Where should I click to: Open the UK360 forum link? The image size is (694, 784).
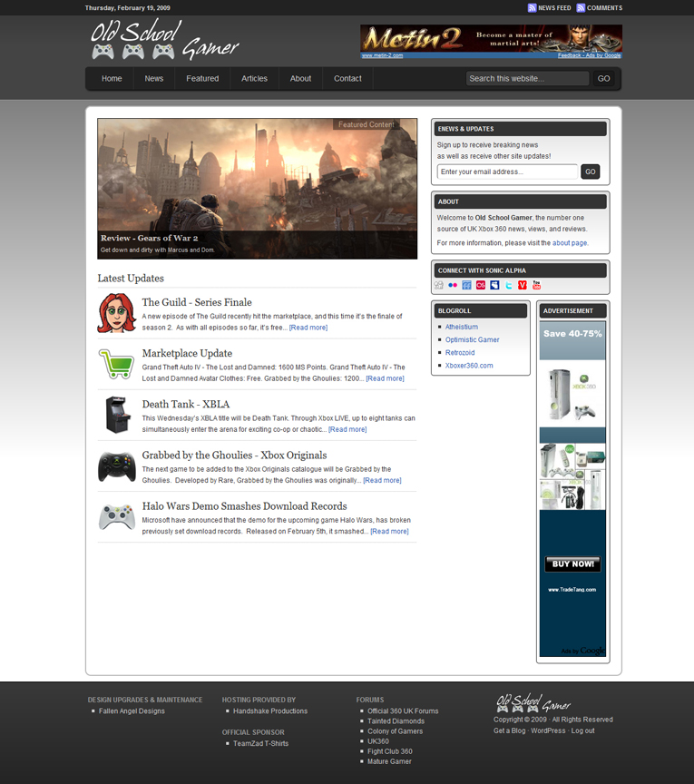[x=378, y=741]
